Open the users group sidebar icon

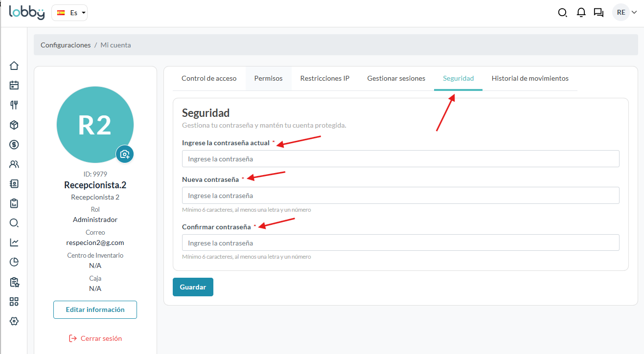tap(14, 164)
